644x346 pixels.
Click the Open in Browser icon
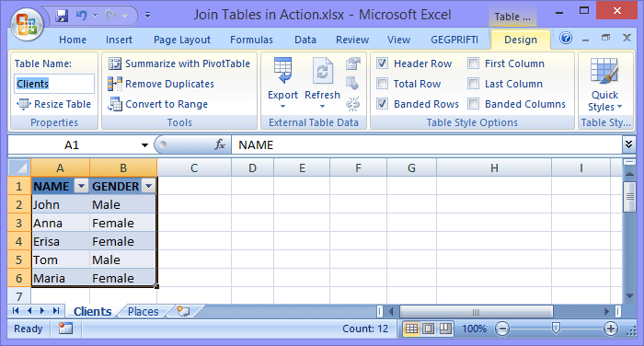(352, 84)
